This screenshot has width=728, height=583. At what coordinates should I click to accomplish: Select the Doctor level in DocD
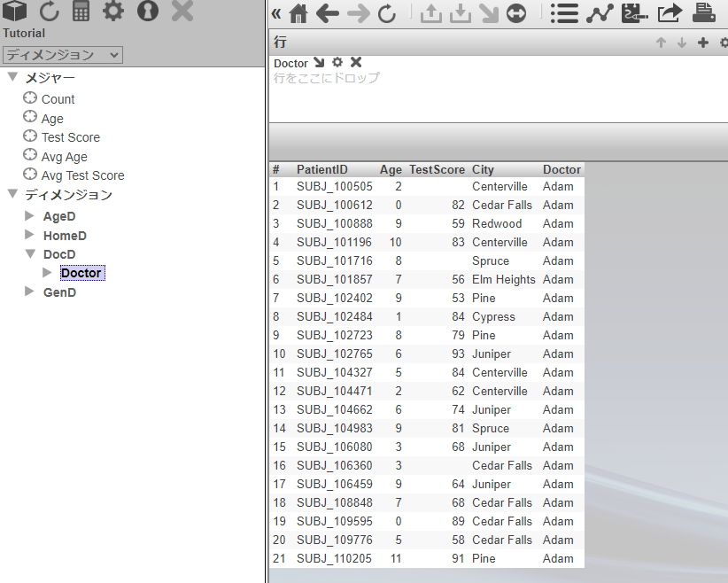(82, 273)
